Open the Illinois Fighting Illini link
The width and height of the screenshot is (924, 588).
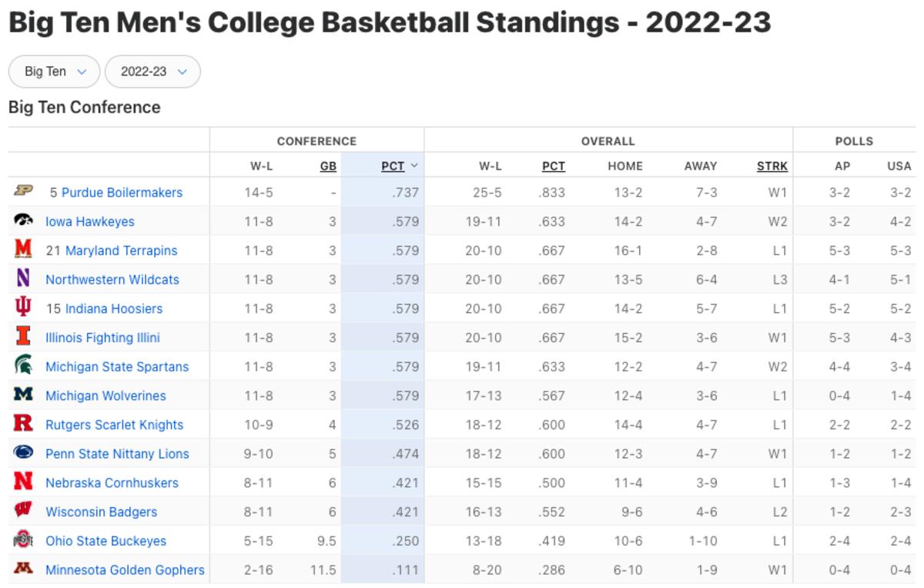[x=103, y=338]
